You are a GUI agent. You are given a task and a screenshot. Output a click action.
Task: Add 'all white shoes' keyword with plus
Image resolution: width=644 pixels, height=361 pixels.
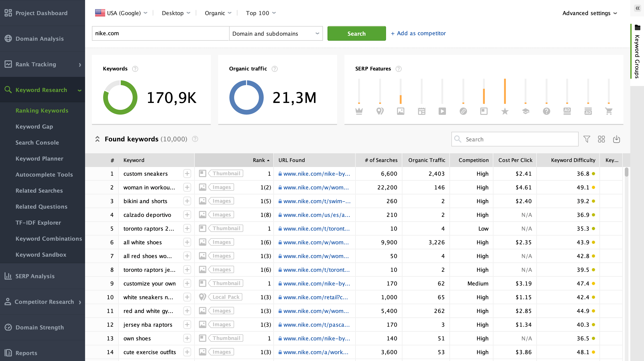click(187, 242)
